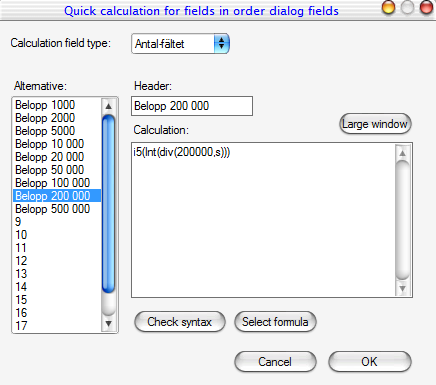This screenshot has width=436, height=385.
Task: Select Belopp 10 000 in the list
Action: tap(57, 144)
